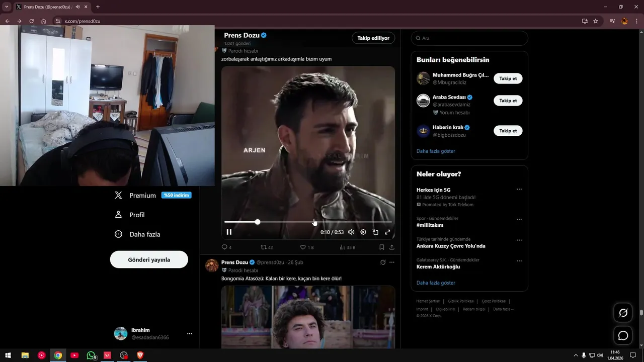This screenshot has height=362, width=644.
Task: Reload the browser page
Action: [x=31, y=21]
